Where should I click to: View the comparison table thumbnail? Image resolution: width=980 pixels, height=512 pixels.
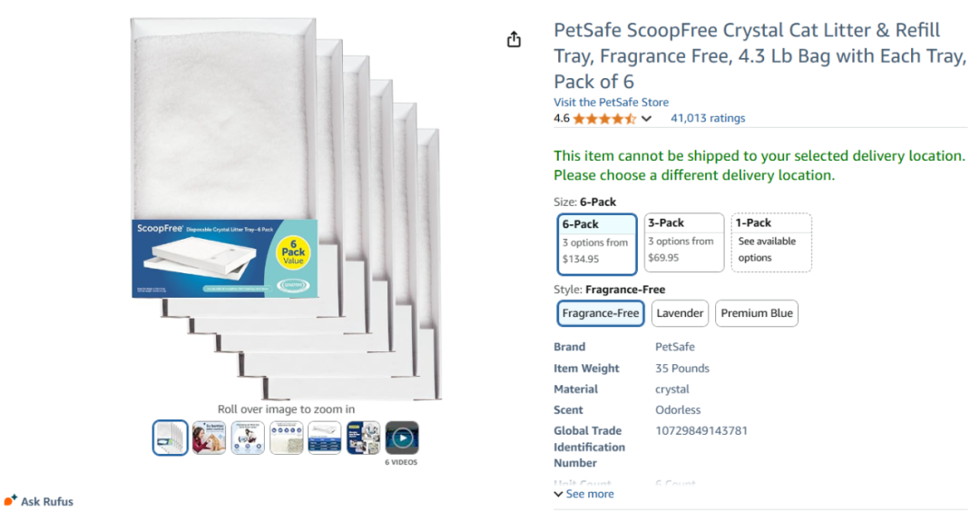point(325,438)
